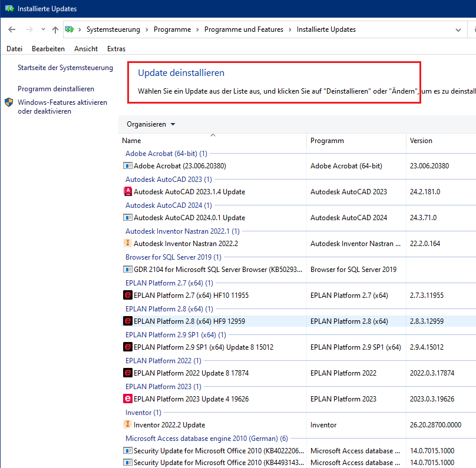The height and width of the screenshot is (468, 476).
Task: Select Autodesk AutoCAD 2023.1.4 Update row
Action: (190, 192)
